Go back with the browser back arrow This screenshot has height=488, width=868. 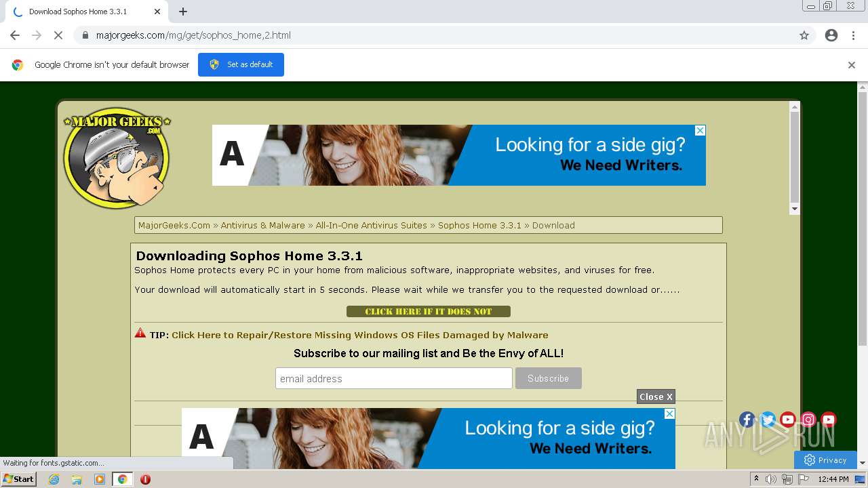pos(15,35)
